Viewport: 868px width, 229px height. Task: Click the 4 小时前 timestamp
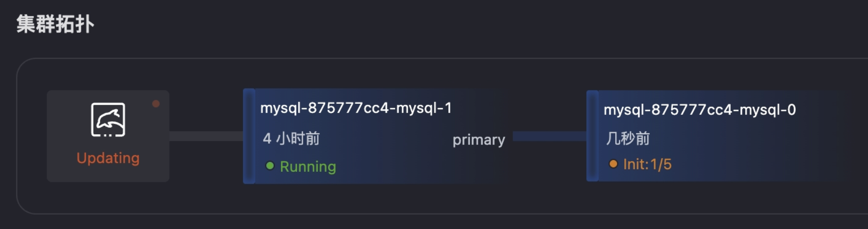291,138
